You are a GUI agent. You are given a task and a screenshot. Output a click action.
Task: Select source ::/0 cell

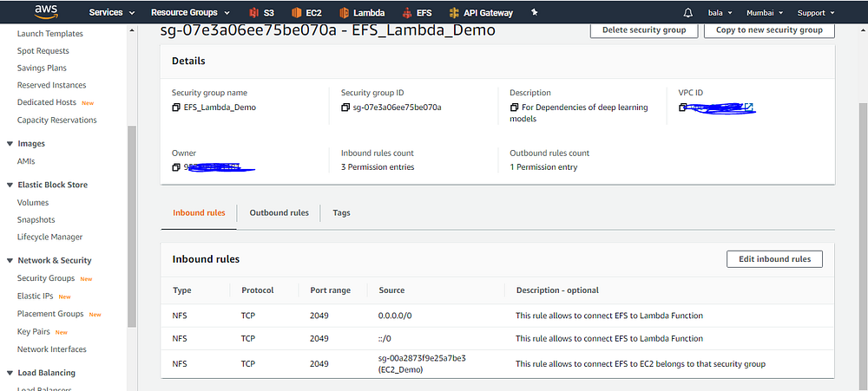click(386, 338)
